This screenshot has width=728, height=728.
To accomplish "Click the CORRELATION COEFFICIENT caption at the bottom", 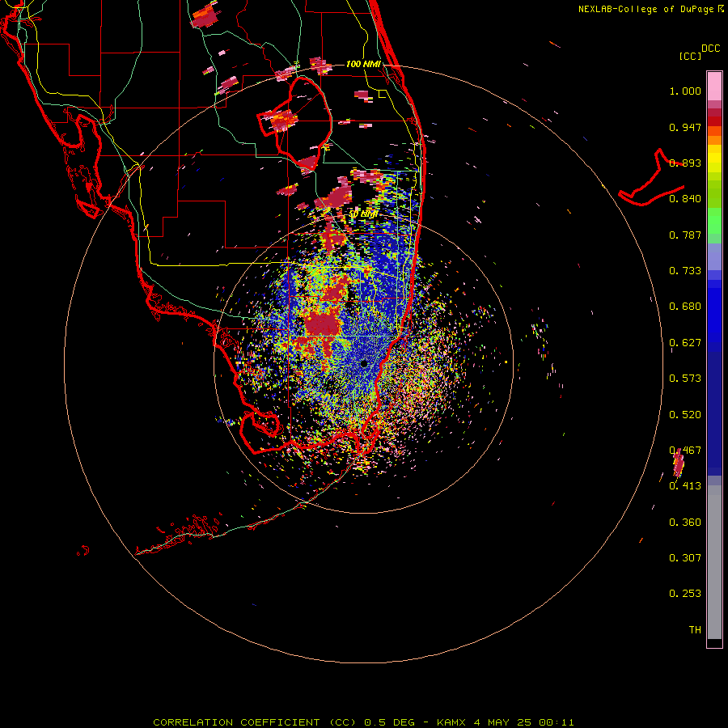I will 363,722.
